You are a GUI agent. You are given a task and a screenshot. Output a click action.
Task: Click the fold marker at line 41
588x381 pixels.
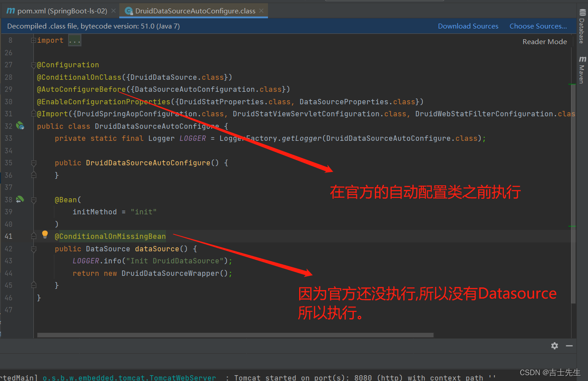(x=33, y=237)
